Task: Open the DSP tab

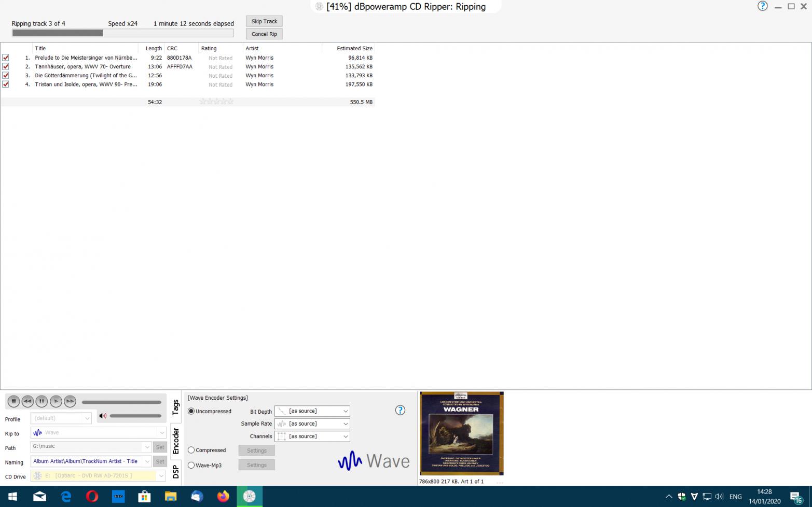Action: (x=175, y=472)
